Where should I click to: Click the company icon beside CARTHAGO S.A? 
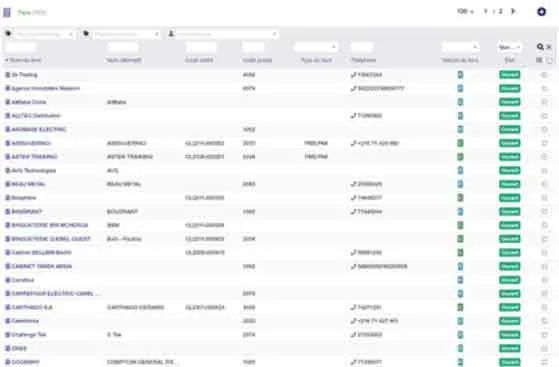7,307
